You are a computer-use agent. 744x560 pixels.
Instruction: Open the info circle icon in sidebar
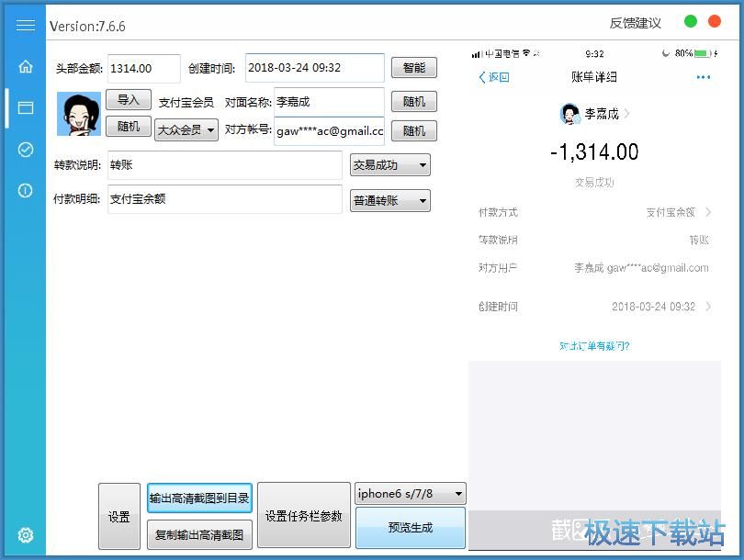(x=26, y=191)
